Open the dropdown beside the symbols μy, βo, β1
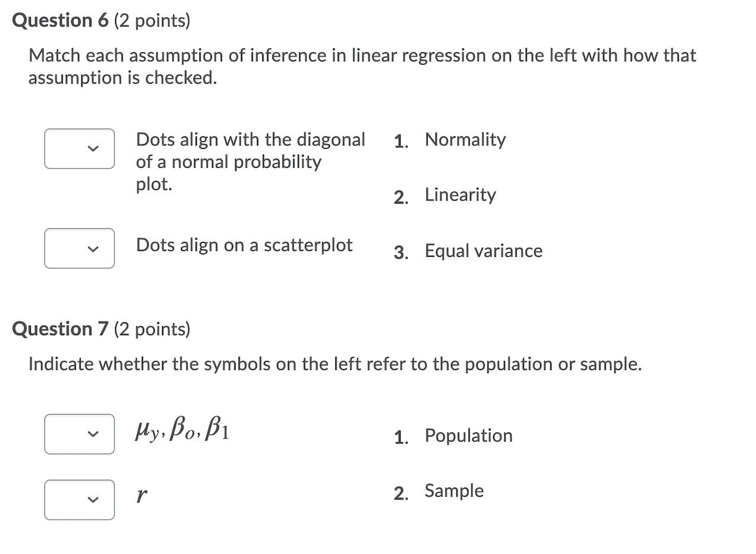 click(x=79, y=434)
